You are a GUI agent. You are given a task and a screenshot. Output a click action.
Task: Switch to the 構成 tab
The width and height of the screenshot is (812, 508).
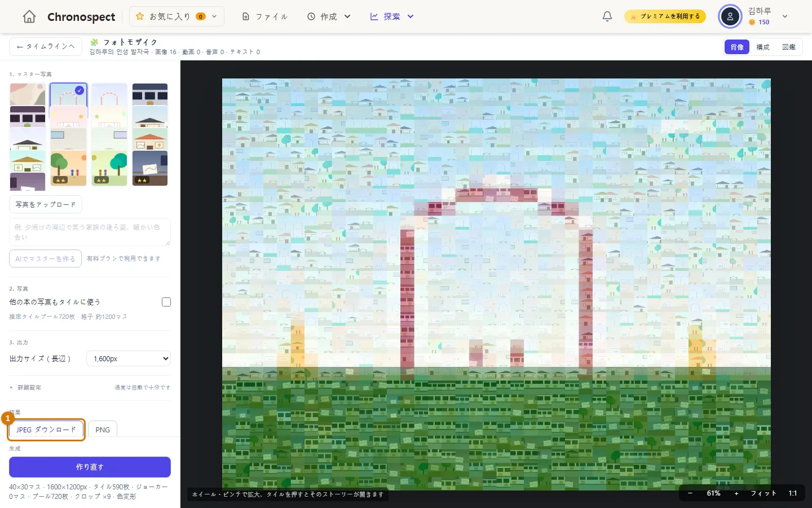point(763,47)
